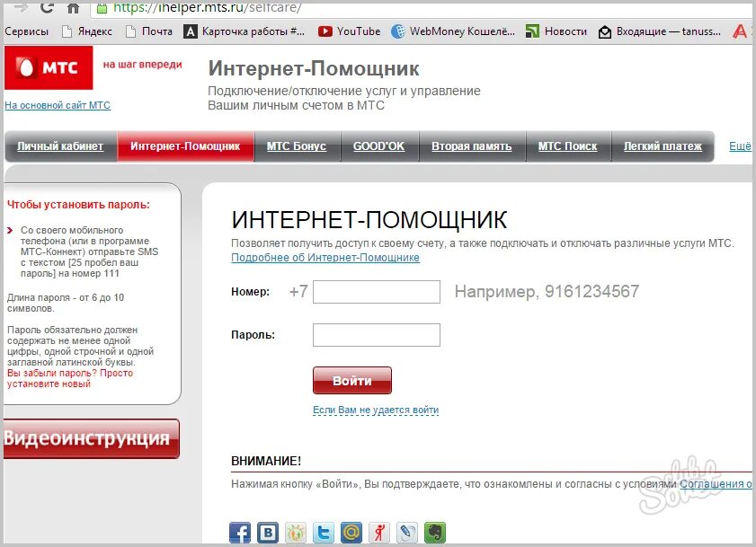The height and width of the screenshot is (547, 756).
Task: Open the МТС Поиск tab
Action: tap(567, 146)
